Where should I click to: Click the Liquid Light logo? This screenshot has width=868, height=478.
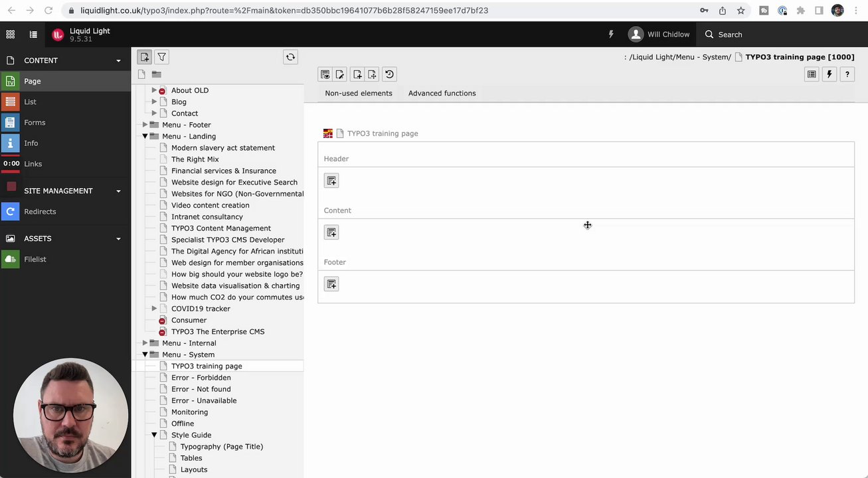point(58,35)
